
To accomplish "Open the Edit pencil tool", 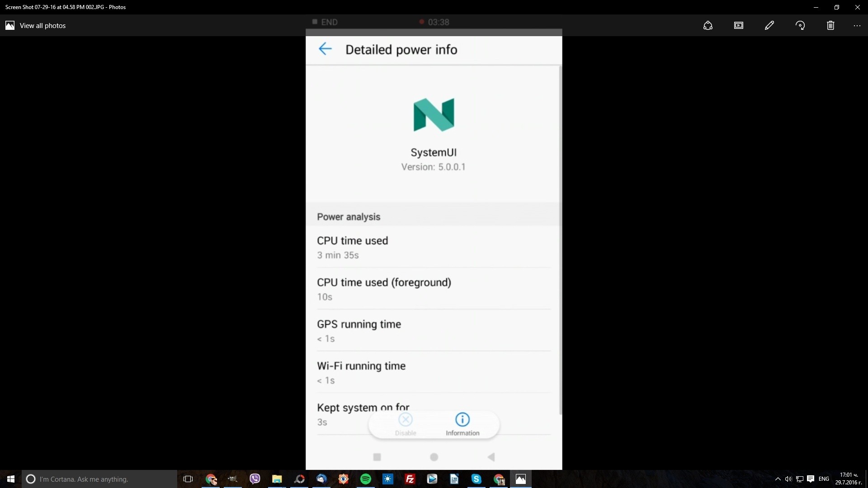I will tap(769, 25).
